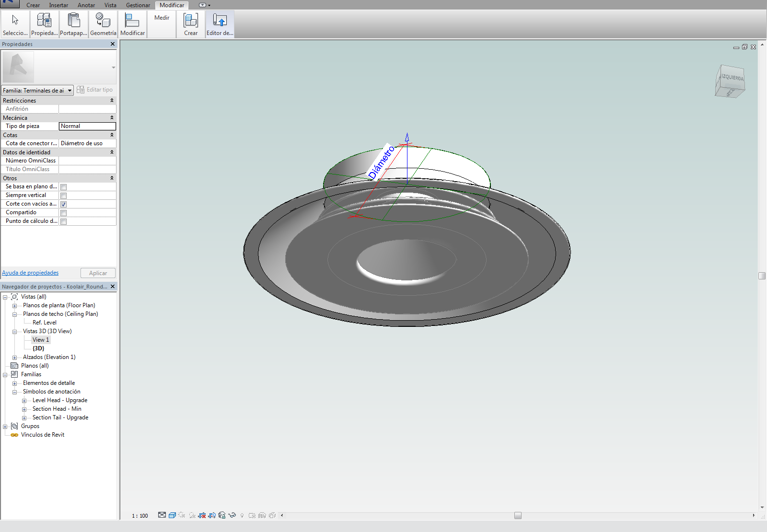The height and width of the screenshot is (532, 767).
Task: Toggle Siempre vertical checkbox
Action: (63, 196)
